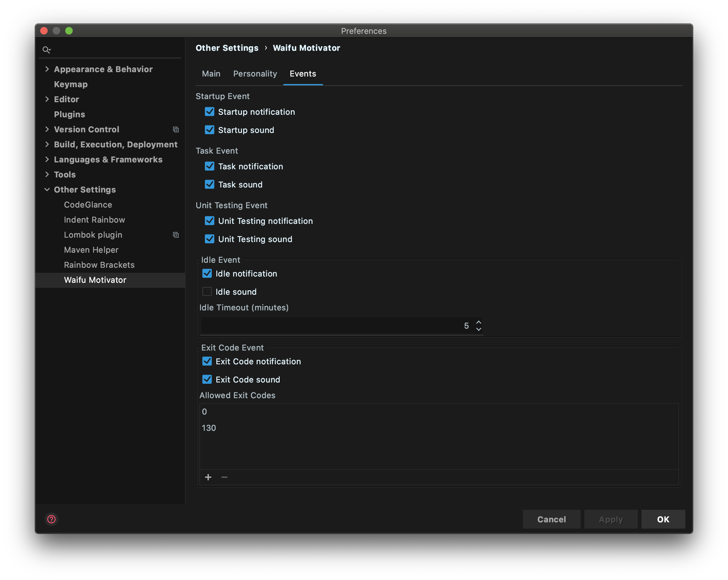The width and height of the screenshot is (728, 580).
Task: Click the remove exit code minus icon
Action: pos(224,477)
